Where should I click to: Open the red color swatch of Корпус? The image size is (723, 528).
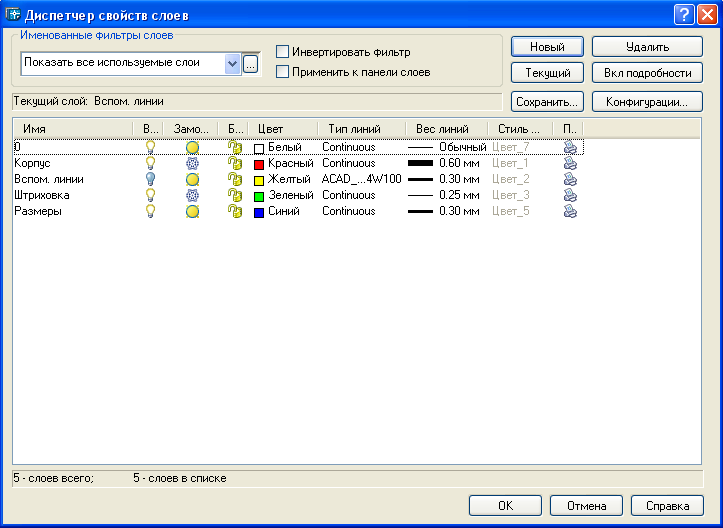click(259, 164)
